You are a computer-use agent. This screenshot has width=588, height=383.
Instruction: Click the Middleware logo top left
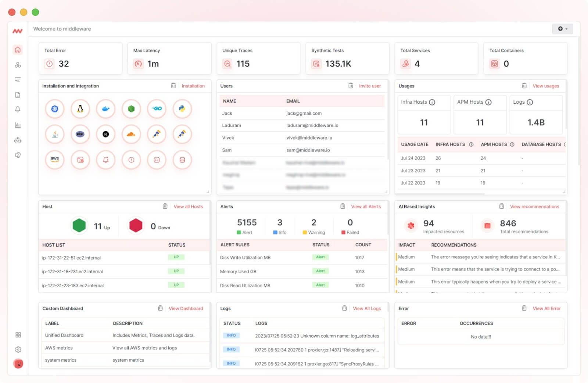coord(18,31)
